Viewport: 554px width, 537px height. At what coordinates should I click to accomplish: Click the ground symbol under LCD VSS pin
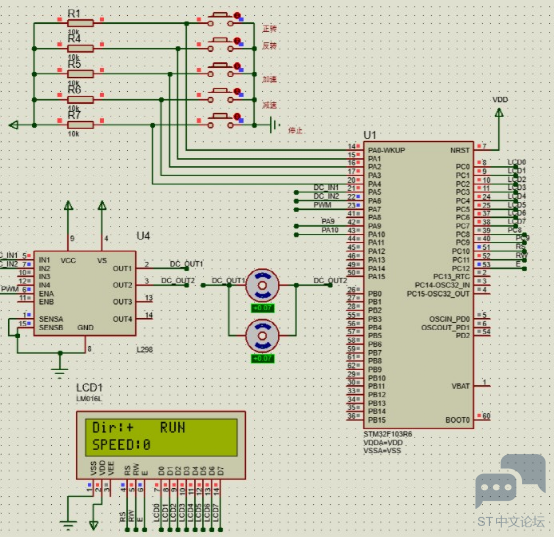(x=68, y=525)
